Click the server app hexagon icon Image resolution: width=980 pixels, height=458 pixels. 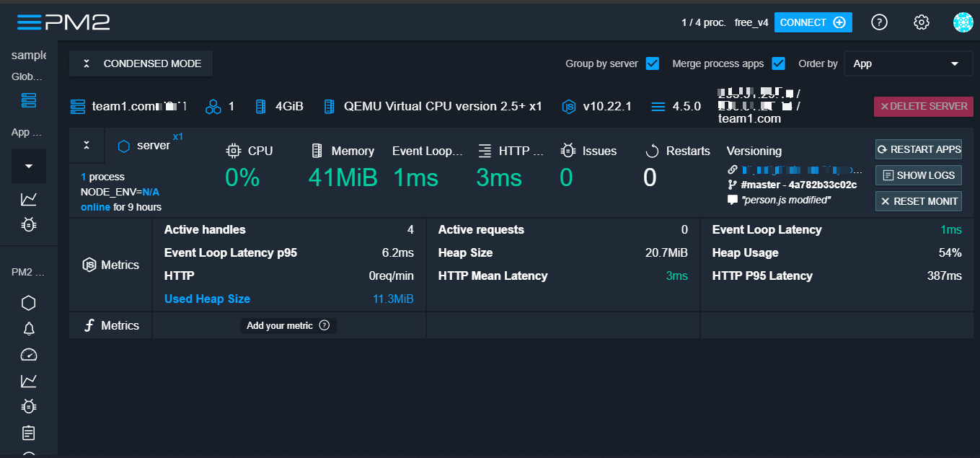click(124, 146)
